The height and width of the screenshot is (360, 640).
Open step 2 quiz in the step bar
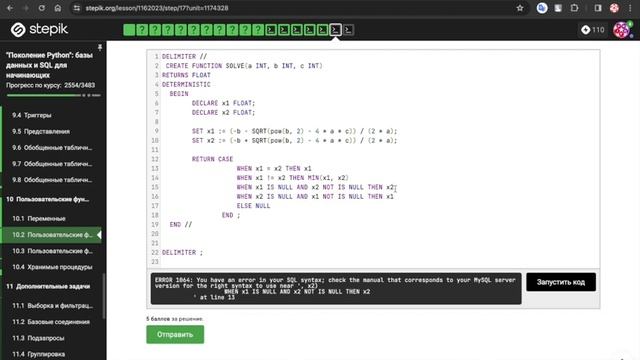(x=142, y=30)
